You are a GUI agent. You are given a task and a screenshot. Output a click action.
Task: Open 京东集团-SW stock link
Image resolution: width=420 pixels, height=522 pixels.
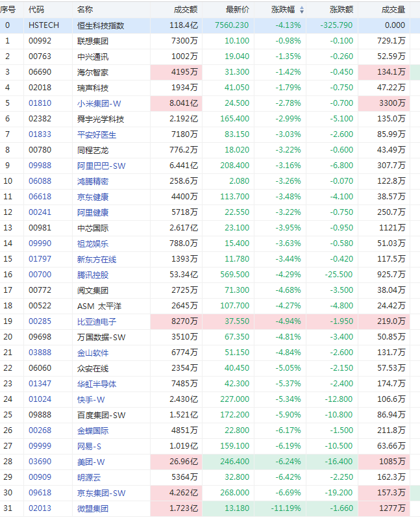(101, 493)
